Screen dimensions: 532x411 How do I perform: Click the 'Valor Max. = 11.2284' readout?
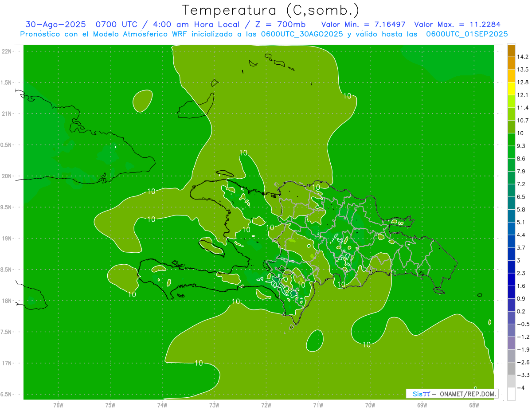[457, 24]
